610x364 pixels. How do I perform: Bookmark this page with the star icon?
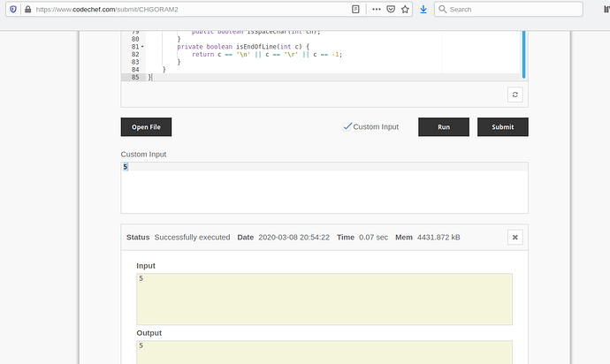[x=405, y=9]
